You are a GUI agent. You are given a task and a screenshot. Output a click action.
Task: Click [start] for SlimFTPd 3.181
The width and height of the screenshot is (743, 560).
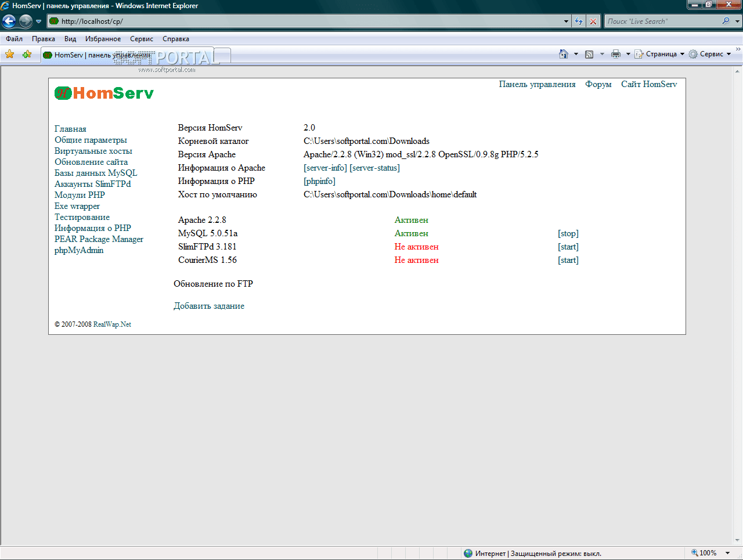(568, 247)
